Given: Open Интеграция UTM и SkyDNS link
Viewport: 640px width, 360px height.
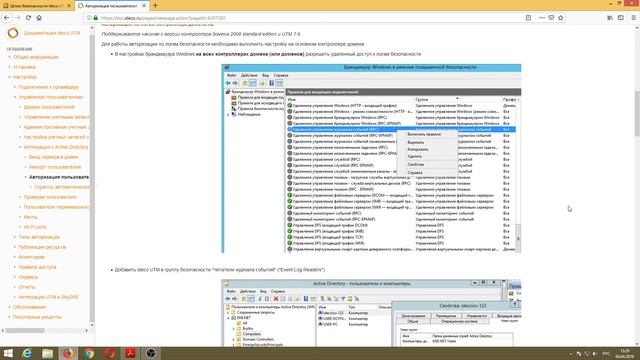Looking at the screenshot, I should point(48,297).
